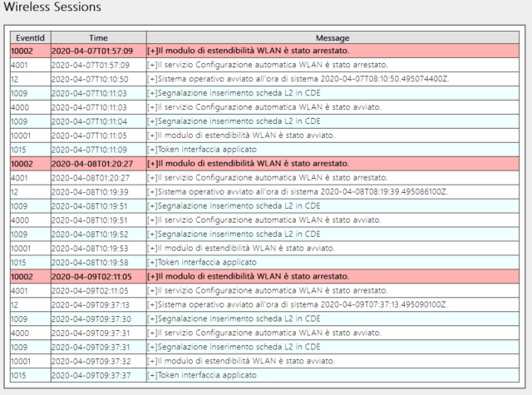This screenshot has width=532, height=395.
Task: Expand [+] for the 2020-04-07T10:10:50 system start message
Action: click(152, 79)
